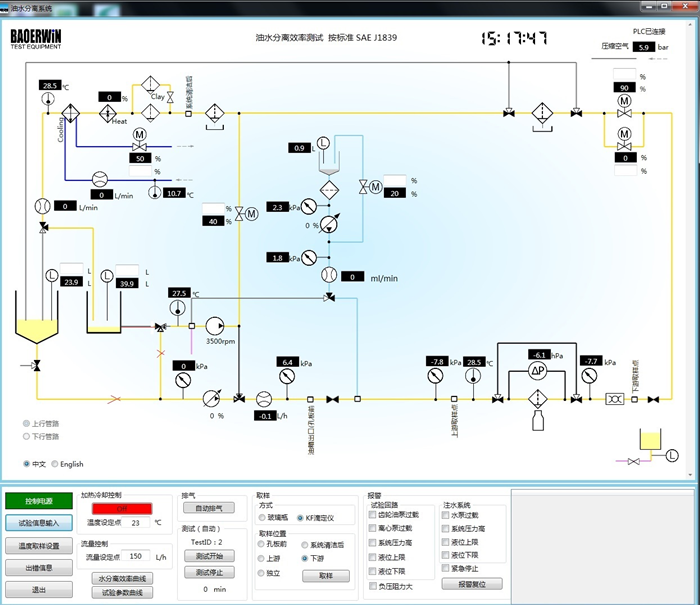Click the Cooling heat exchanger symbol
Viewport: 700px width, 605px height.
coord(70,113)
